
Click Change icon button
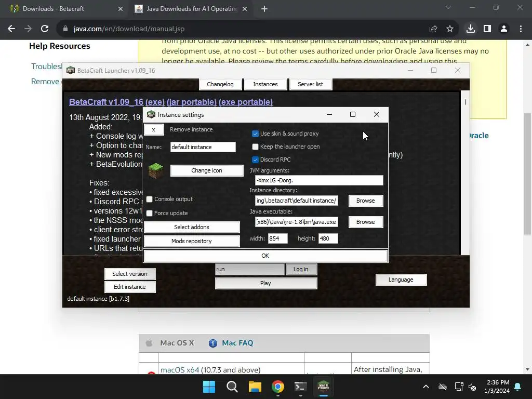tap(207, 170)
